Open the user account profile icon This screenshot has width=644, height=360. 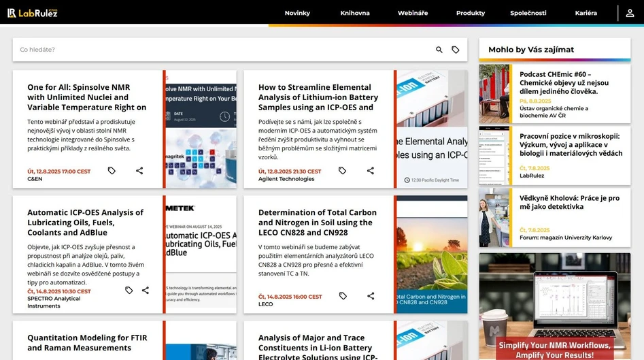630,13
